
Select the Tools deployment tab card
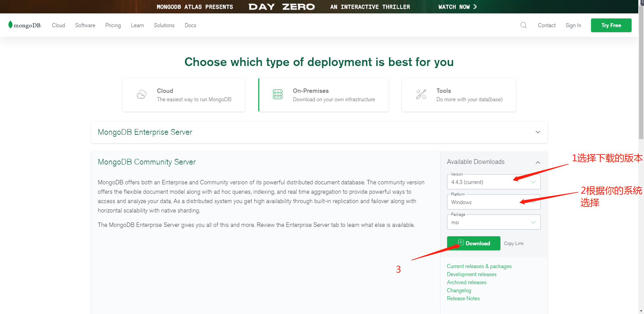point(459,95)
